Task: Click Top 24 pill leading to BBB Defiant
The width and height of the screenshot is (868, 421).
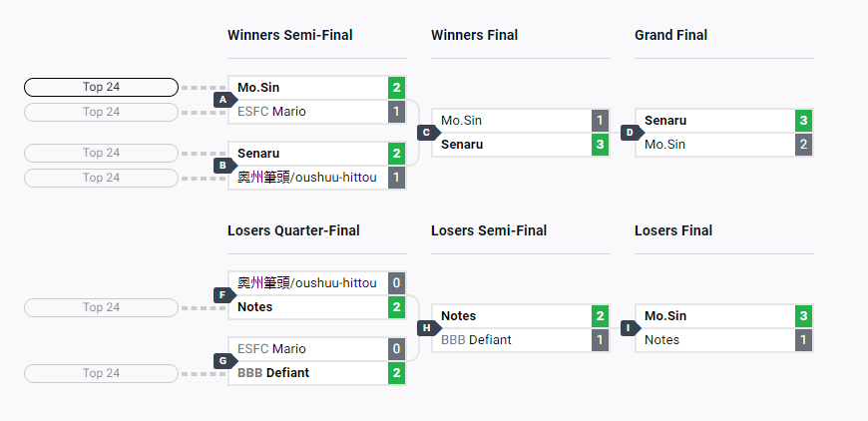Action: (x=101, y=373)
